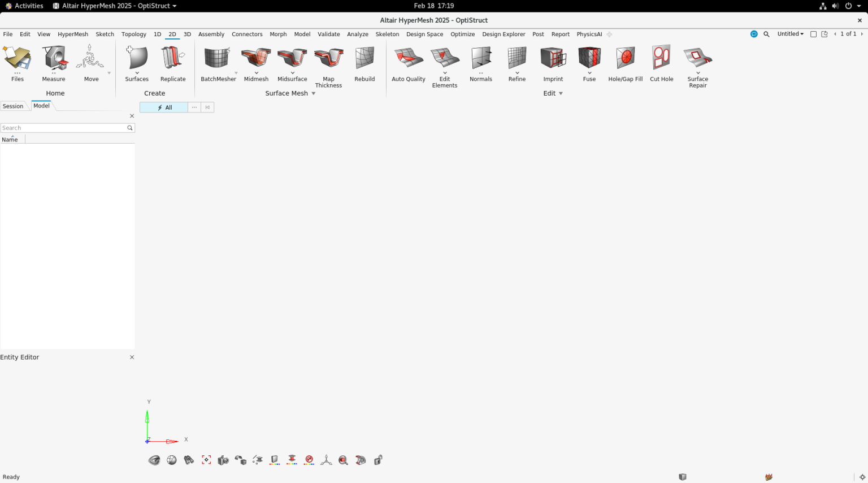
Task: Open the Rebuild surface mesh tool
Action: coord(364,62)
